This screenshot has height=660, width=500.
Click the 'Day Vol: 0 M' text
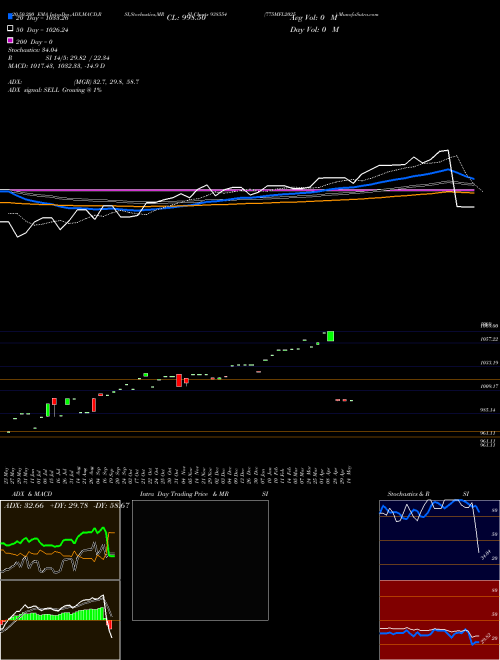(315, 30)
